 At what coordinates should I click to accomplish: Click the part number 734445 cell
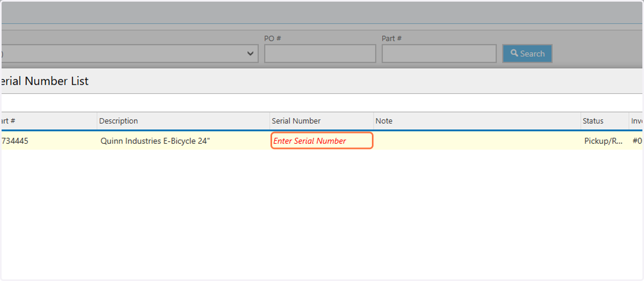(48, 141)
